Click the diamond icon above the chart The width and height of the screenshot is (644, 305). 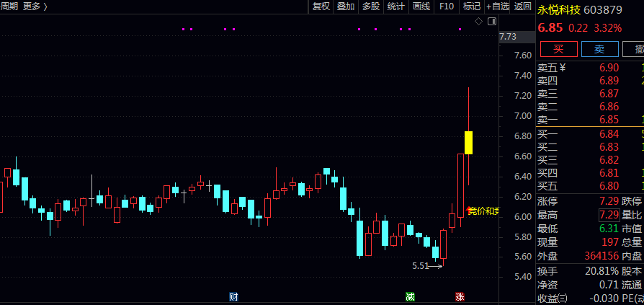[x=478, y=22]
